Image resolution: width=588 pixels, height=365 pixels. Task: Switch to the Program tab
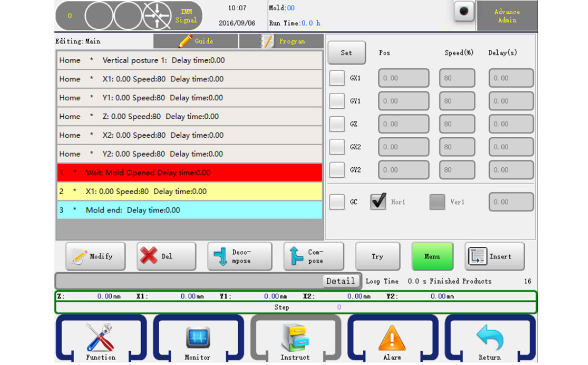click(x=281, y=41)
